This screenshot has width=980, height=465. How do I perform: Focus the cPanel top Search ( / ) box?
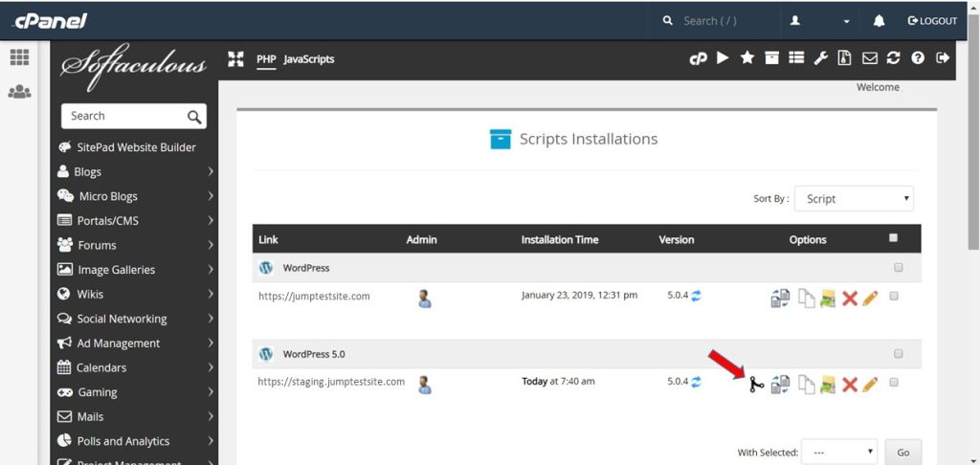pos(712,21)
